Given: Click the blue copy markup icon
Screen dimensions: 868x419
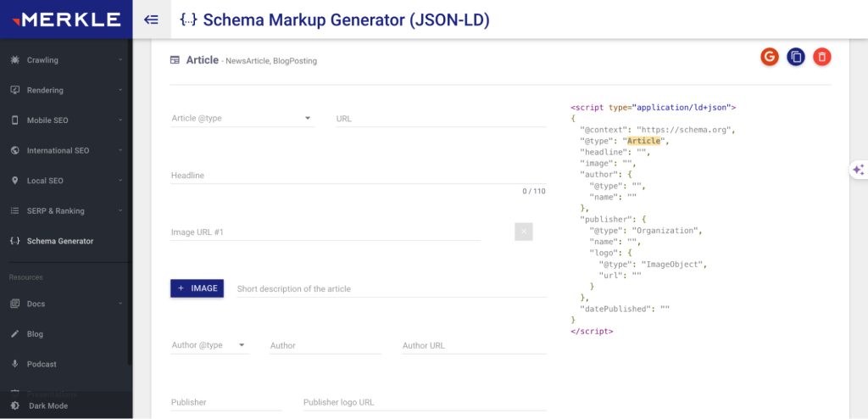Looking at the screenshot, I should pos(795,57).
